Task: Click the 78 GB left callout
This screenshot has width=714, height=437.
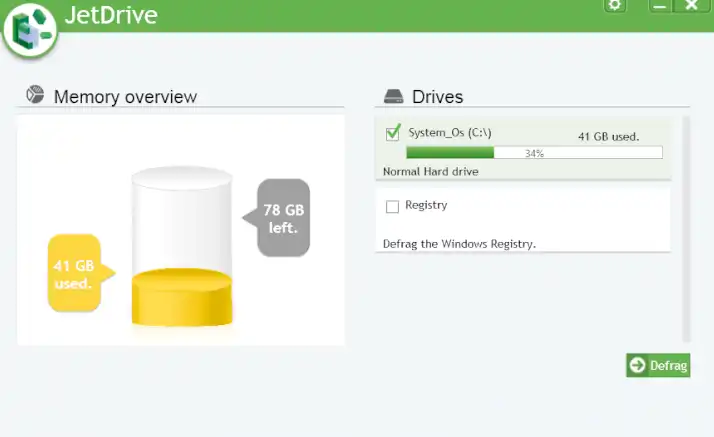Action: [x=283, y=218]
